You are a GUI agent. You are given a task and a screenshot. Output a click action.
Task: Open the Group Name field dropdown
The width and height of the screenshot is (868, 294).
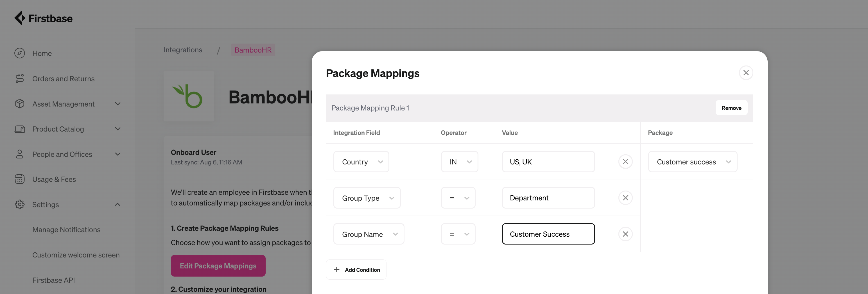(x=369, y=234)
